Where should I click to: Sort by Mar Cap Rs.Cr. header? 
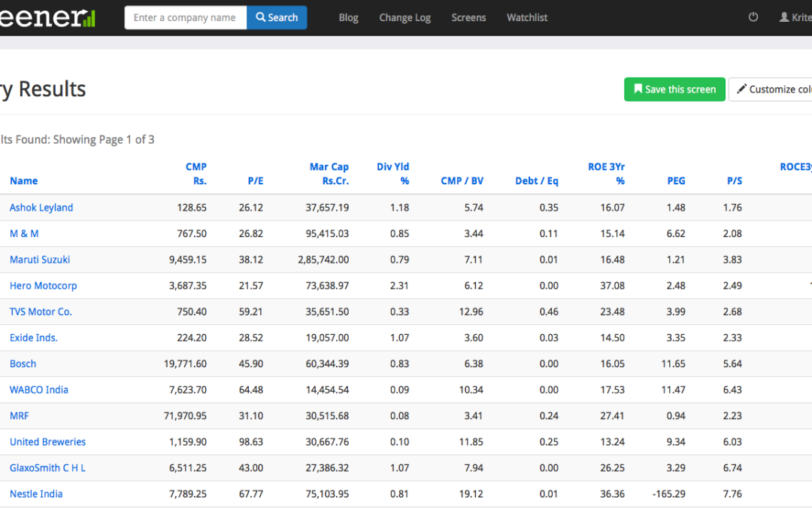coord(329,174)
